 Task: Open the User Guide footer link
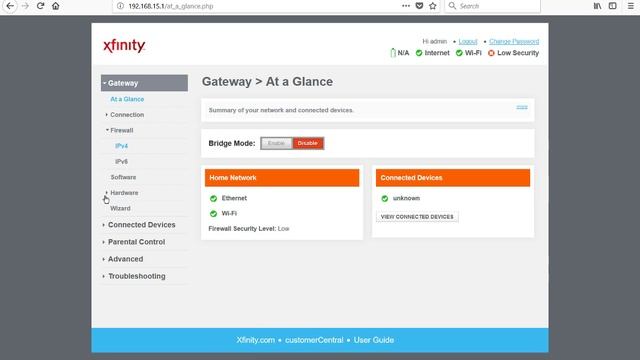coord(373,340)
